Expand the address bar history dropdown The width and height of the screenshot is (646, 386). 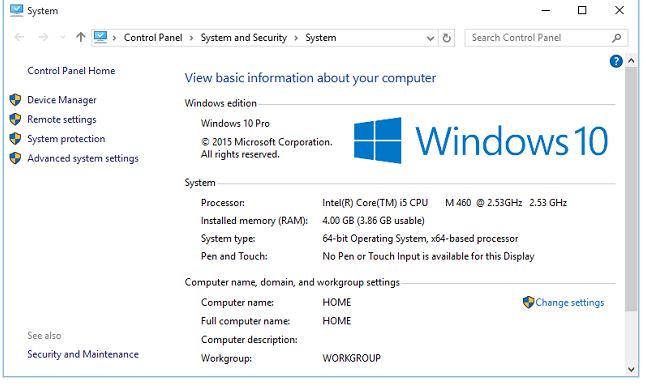(x=430, y=38)
